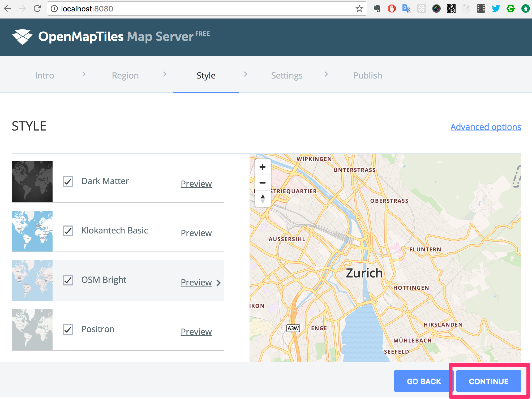
Task: Click the chevron between Region and Style
Action: click(165, 74)
